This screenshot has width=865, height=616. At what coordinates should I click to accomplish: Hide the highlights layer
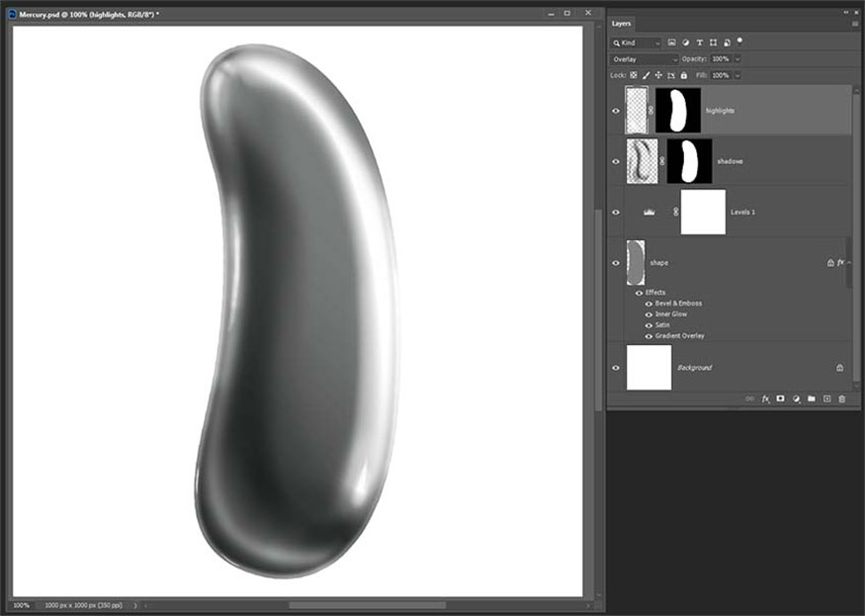[616, 111]
